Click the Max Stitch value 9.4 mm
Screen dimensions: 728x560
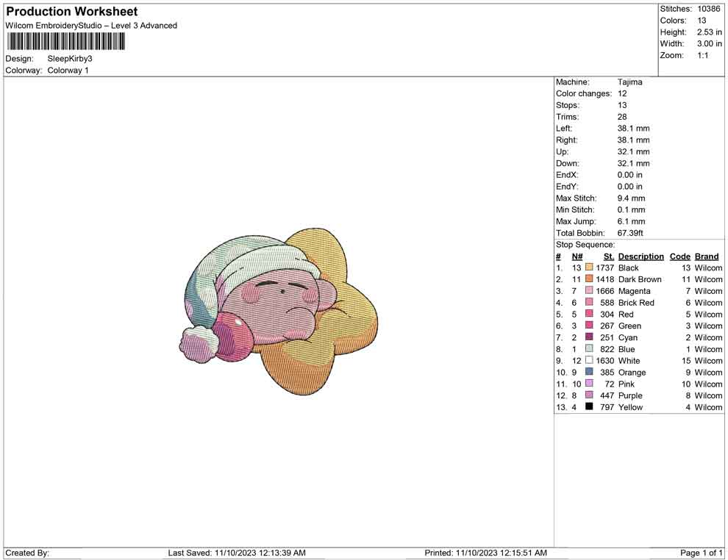[x=632, y=198]
